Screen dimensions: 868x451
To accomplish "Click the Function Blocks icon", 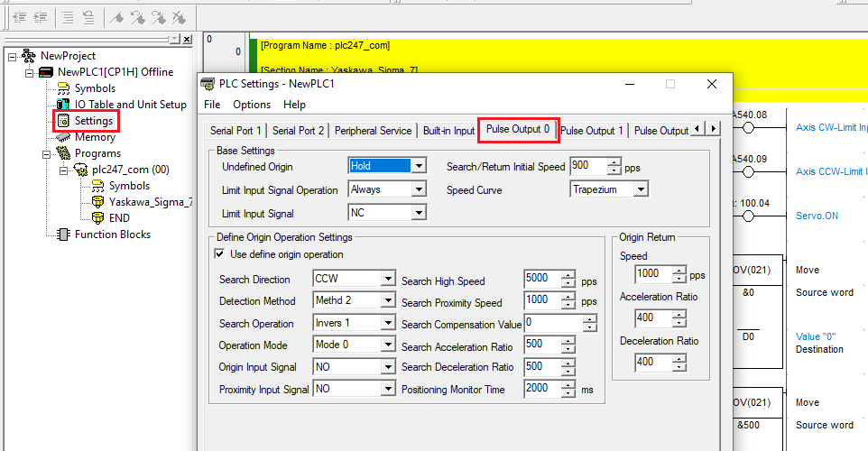I will 64,235.
